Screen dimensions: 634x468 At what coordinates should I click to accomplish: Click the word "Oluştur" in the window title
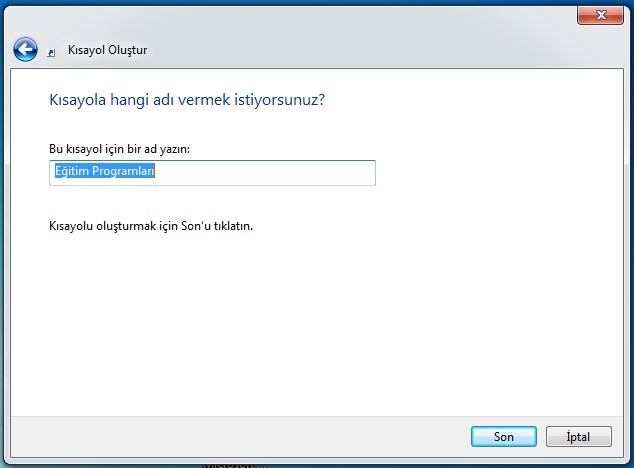[x=127, y=50]
